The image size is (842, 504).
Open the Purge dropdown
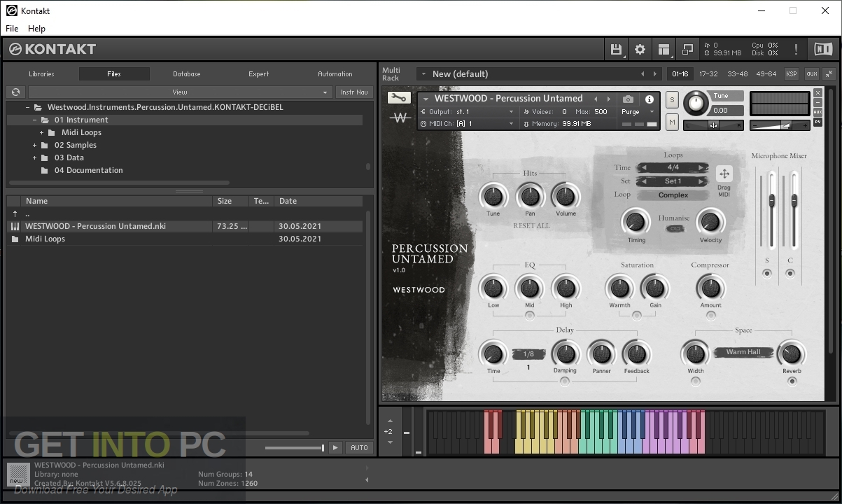(636, 112)
